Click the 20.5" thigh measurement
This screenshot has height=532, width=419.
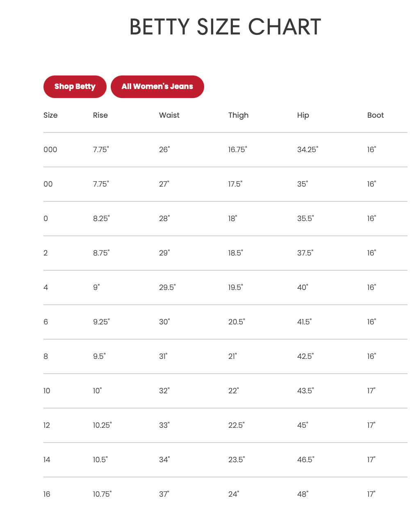(237, 322)
